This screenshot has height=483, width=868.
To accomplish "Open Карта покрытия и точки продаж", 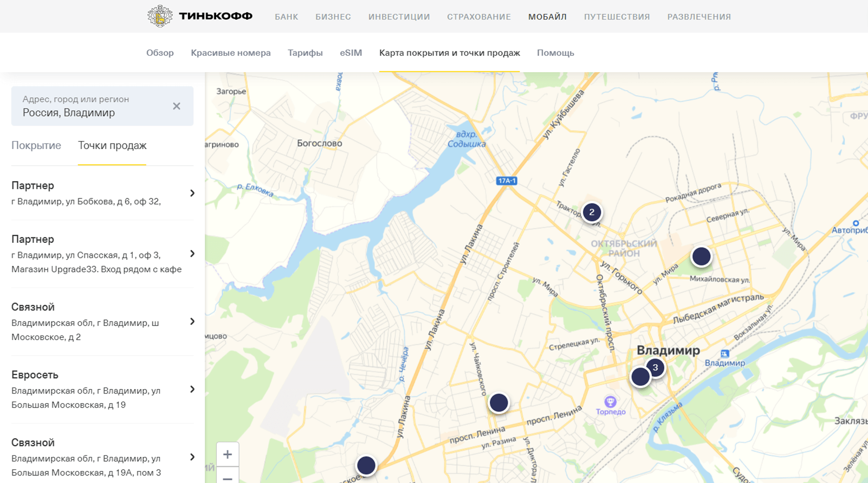I will pyautogui.click(x=450, y=53).
